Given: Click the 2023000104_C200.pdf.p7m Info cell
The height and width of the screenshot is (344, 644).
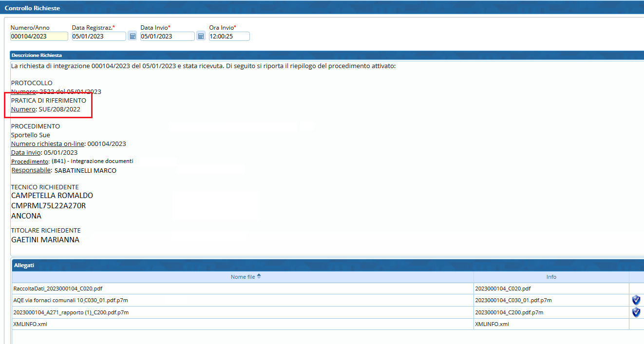Looking at the screenshot, I should 509,312.
